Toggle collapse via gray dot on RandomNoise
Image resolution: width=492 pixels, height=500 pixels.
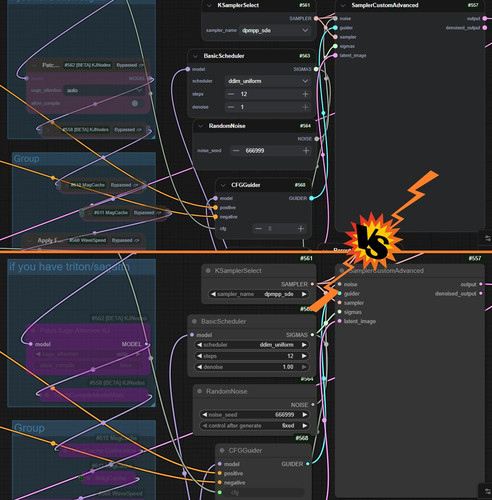(199, 391)
